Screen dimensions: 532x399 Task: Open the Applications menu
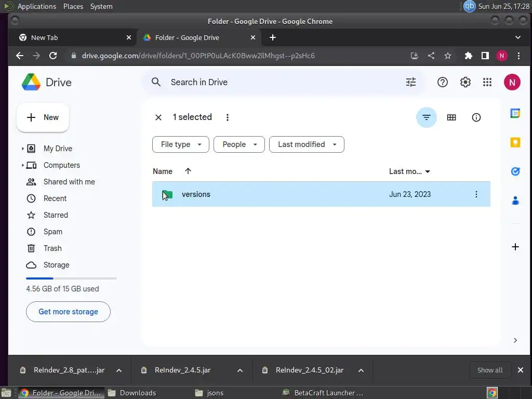pyautogui.click(x=37, y=6)
